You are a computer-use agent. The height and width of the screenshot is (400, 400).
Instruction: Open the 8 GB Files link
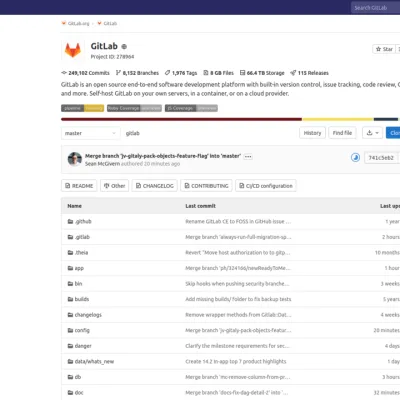pos(218,73)
